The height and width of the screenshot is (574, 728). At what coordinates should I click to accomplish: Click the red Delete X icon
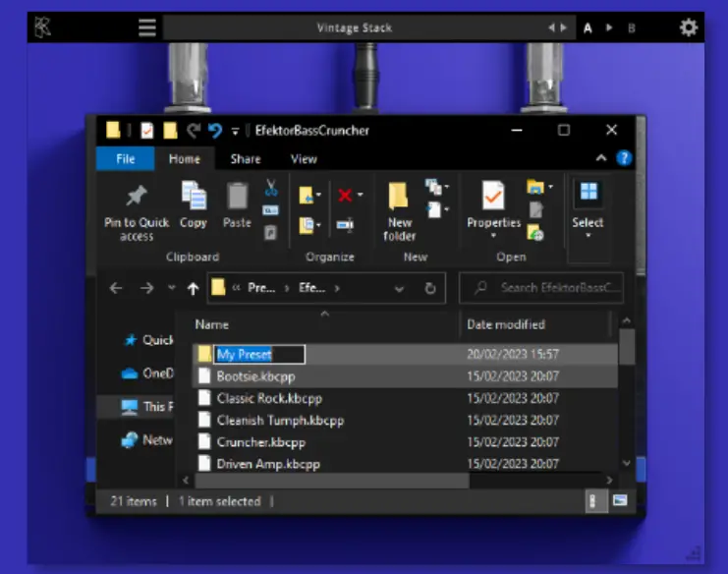pos(345,195)
